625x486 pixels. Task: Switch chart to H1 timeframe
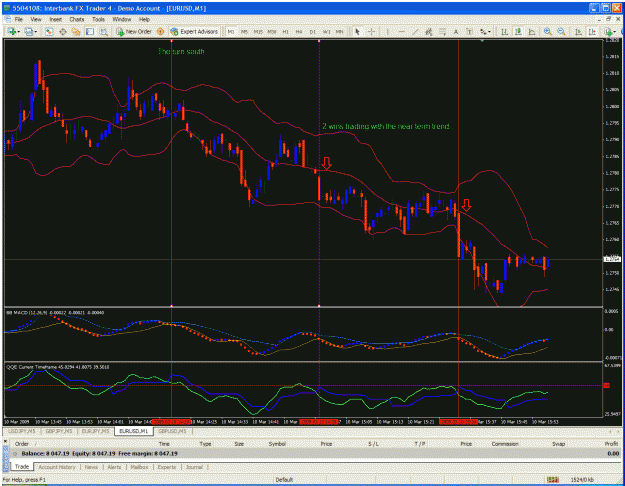[285, 31]
